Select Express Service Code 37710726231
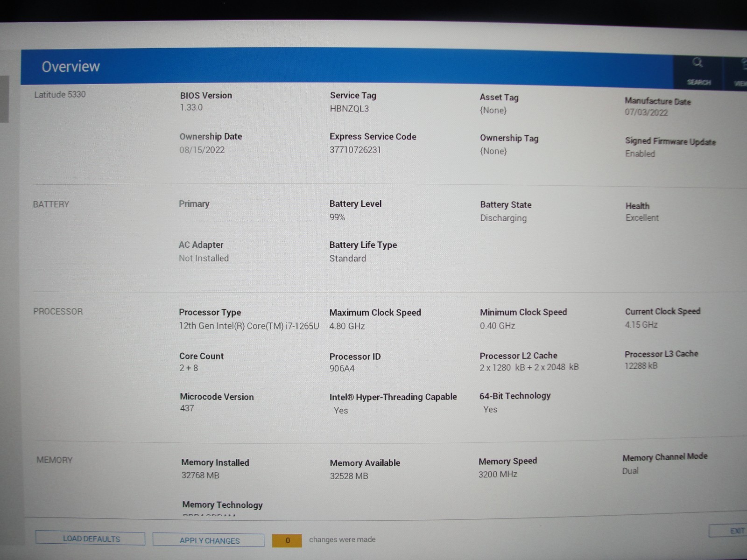Screen dimensions: 747x560 [x=355, y=150]
